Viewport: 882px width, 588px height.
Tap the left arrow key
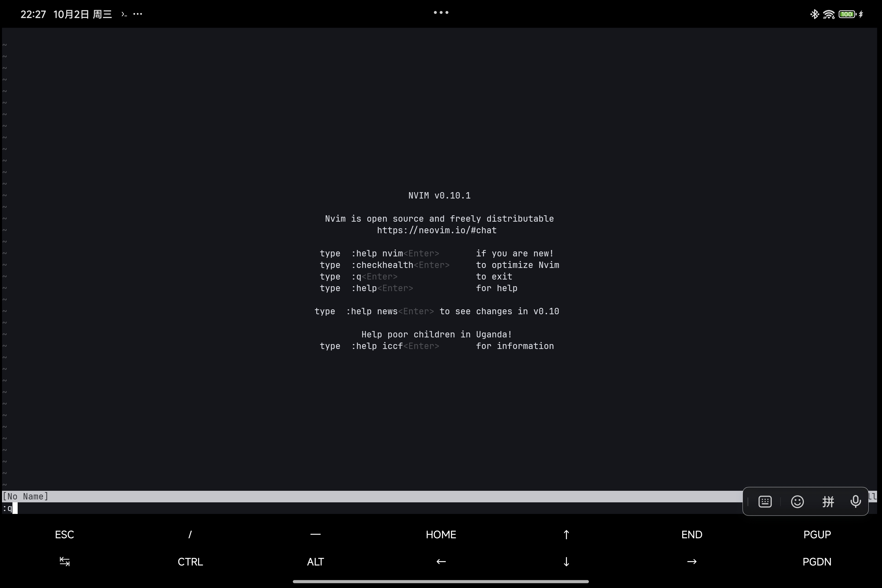pos(441,561)
